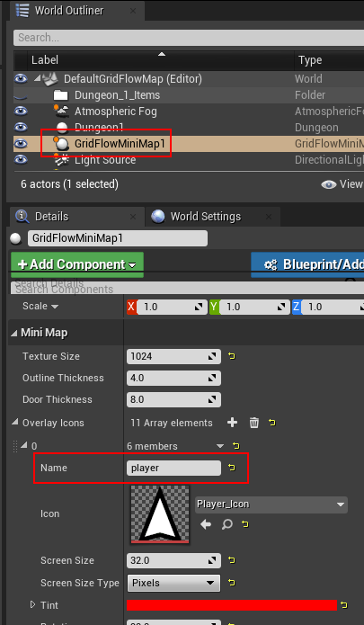Viewport: 364px width, 625px height.
Task: Hide the Light Source actor
Action: tap(21, 160)
